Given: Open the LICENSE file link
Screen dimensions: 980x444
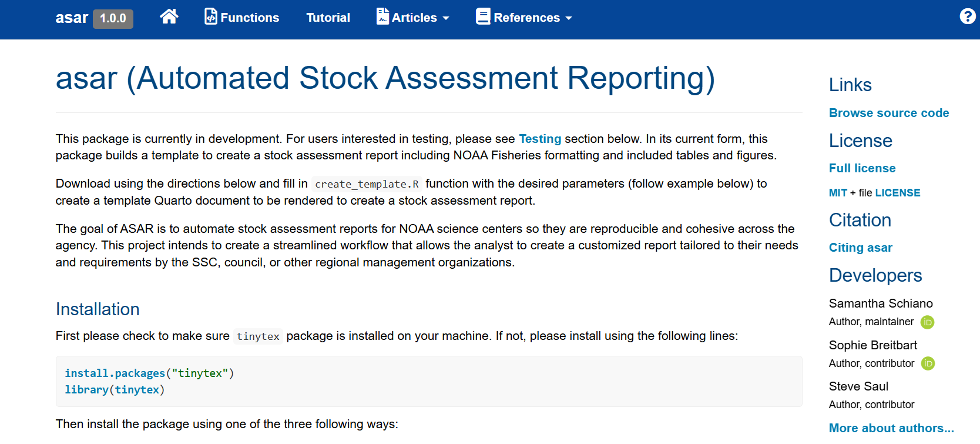Looking at the screenshot, I should pyautogui.click(x=898, y=193).
